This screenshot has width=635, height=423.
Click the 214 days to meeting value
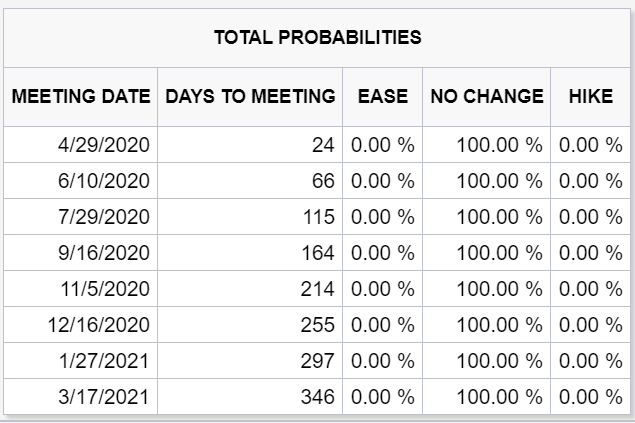318,289
